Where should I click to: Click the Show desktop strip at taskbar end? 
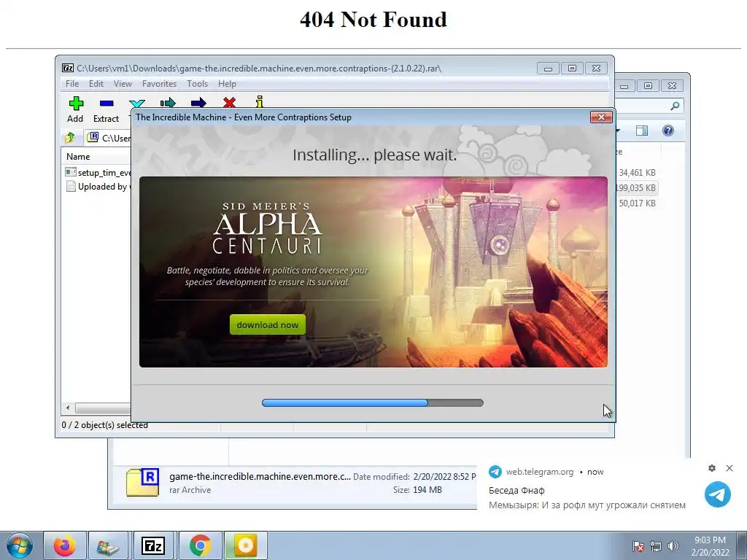(x=743, y=545)
